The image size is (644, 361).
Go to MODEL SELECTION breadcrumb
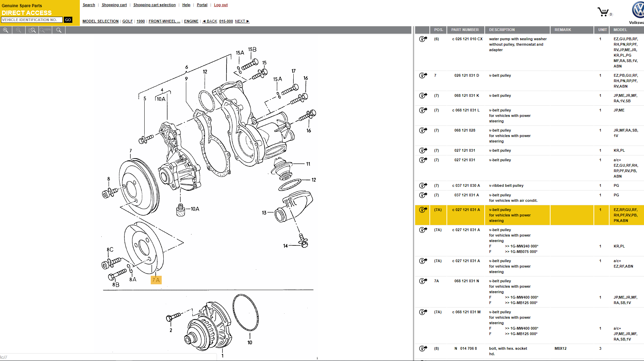(x=100, y=21)
